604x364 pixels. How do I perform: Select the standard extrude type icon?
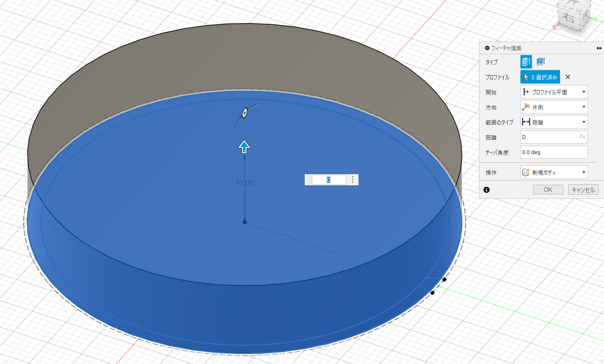[x=526, y=62]
